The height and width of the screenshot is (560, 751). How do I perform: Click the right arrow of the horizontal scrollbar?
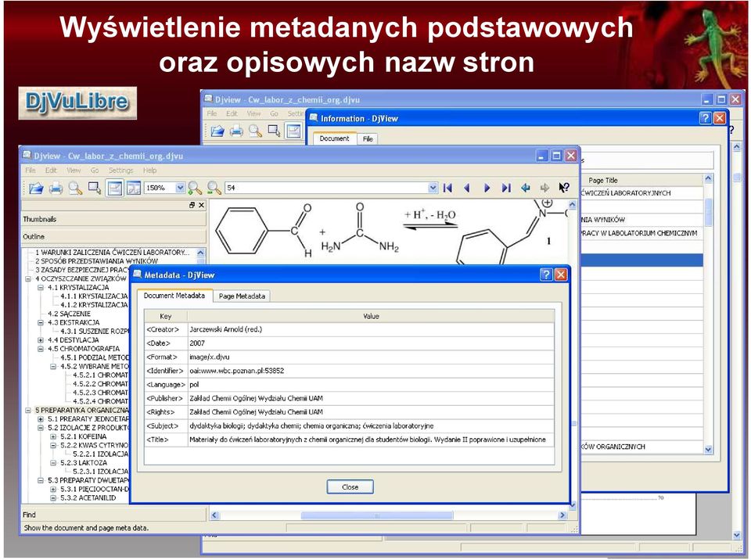coord(562,515)
